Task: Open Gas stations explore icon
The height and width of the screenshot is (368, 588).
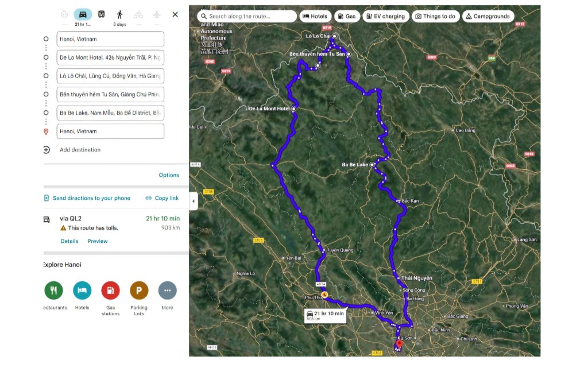Action: [110, 290]
